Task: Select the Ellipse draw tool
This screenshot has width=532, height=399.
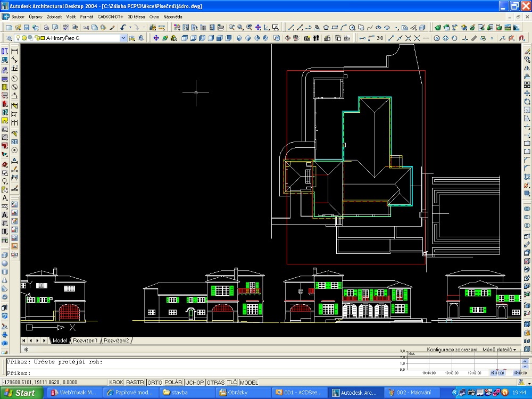Action: (379, 28)
